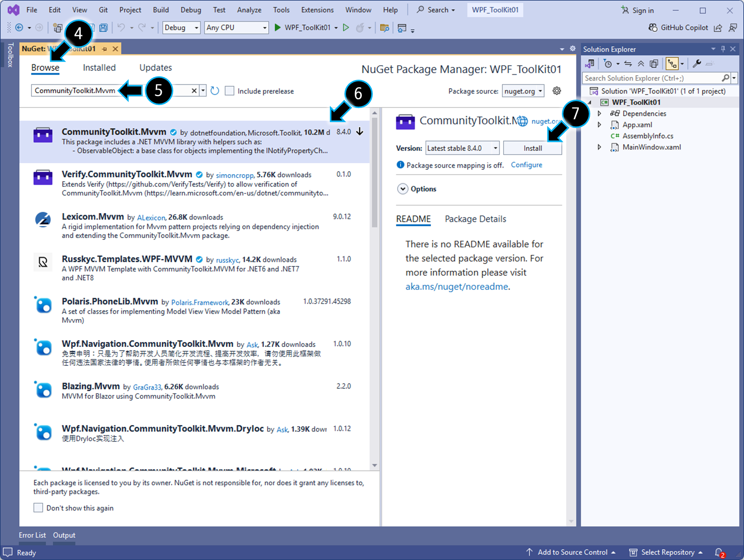The height and width of the screenshot is (560, 744).
Task: Click the refresh icon beside search box
Action: 214,91
